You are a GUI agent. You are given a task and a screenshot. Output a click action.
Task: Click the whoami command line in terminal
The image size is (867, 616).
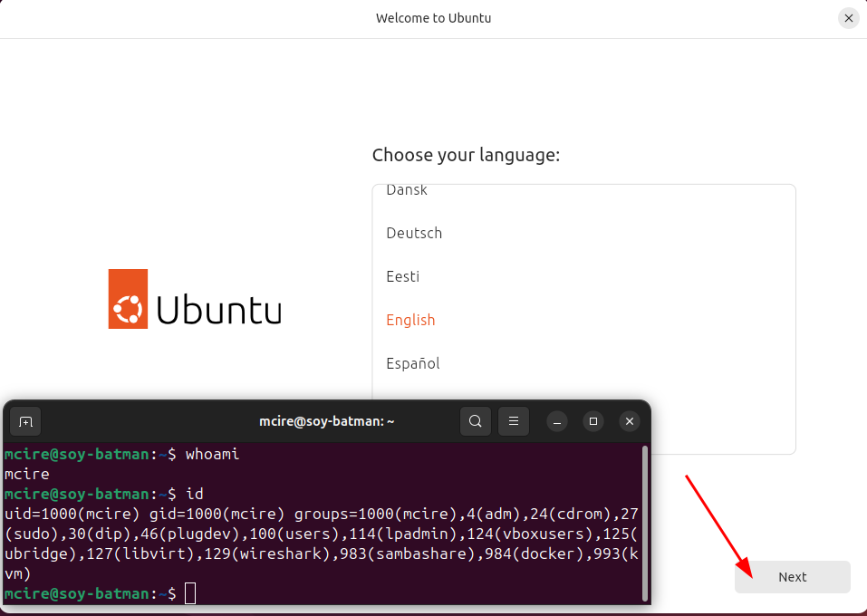(x=212, y=454)
